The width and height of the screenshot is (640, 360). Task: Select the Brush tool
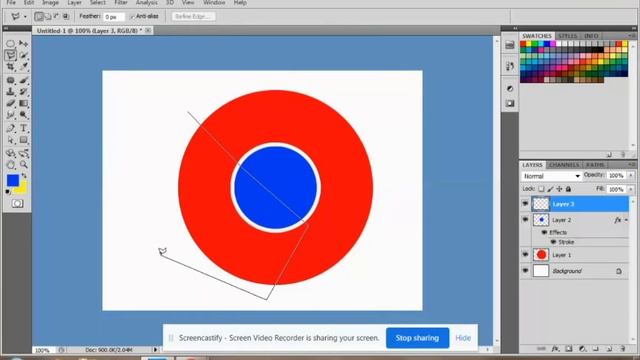(x=24, y=80)
